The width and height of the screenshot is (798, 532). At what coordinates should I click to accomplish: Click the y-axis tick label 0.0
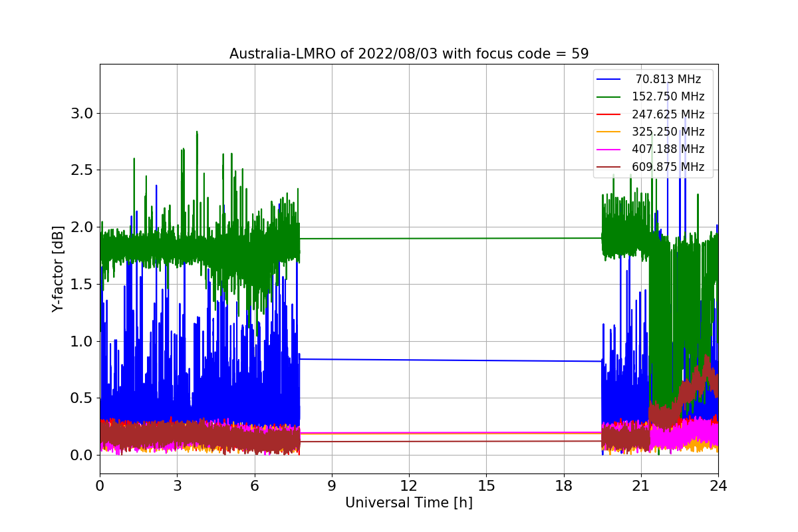82,456
